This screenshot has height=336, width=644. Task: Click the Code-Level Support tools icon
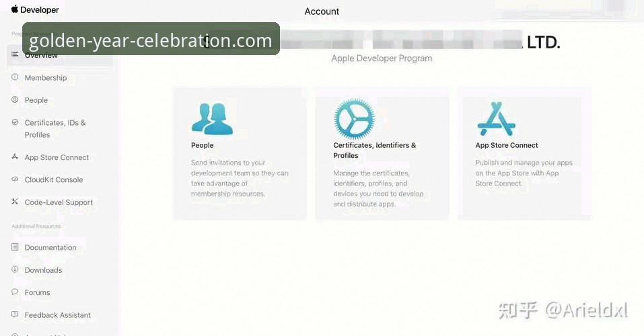coord(15,202)
